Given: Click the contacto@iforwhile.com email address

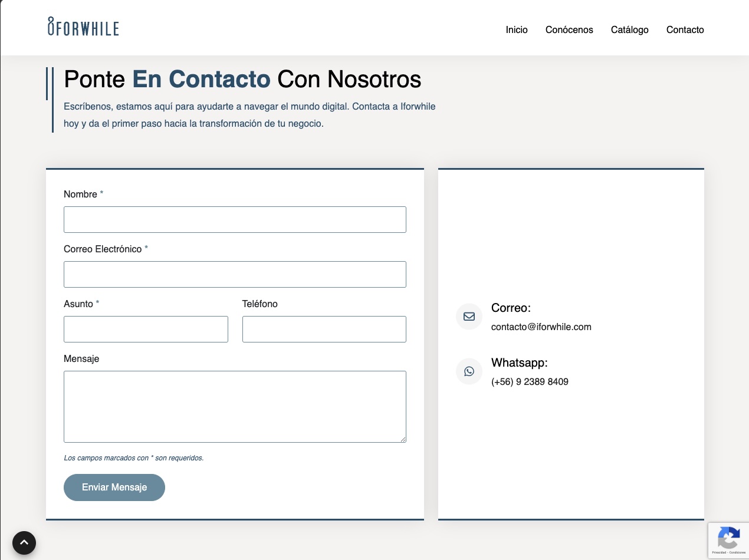Looking at the screenshot, I should (x=541, y=327).
